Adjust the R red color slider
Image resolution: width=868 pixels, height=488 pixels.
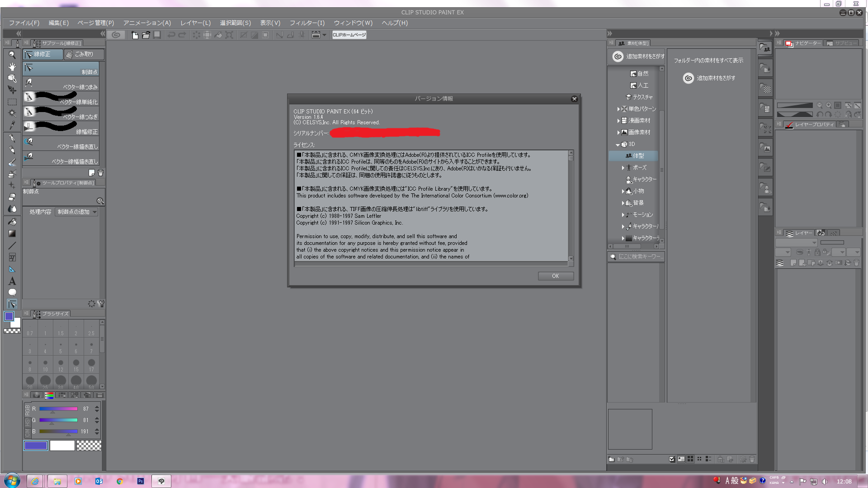point(58,409)
